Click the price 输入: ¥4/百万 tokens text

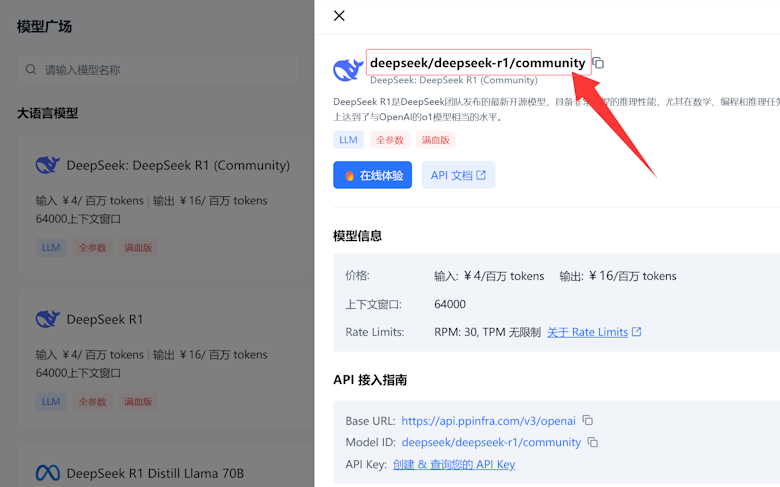(489, 276)
